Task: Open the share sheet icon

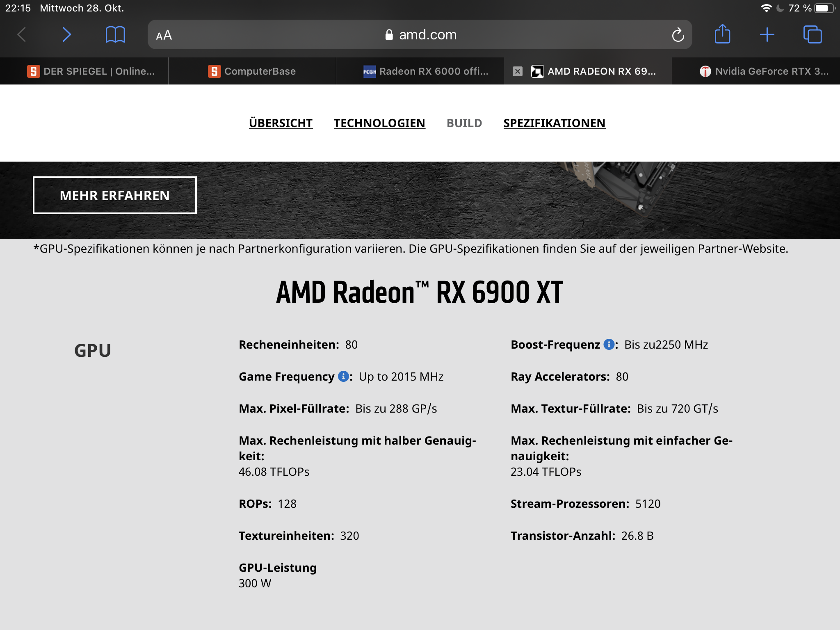Action: pyautogui.click(x=722, y=34)
